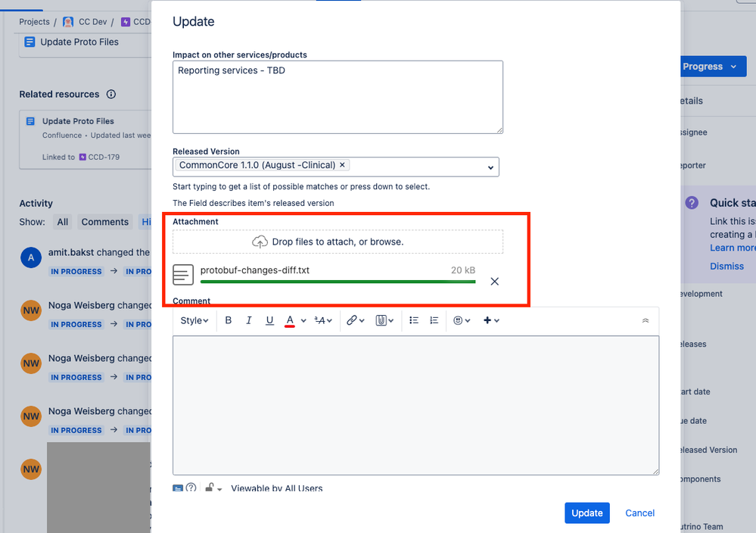Switch the comment editor mode icon

pyautogui.click(x=178, y=488)
